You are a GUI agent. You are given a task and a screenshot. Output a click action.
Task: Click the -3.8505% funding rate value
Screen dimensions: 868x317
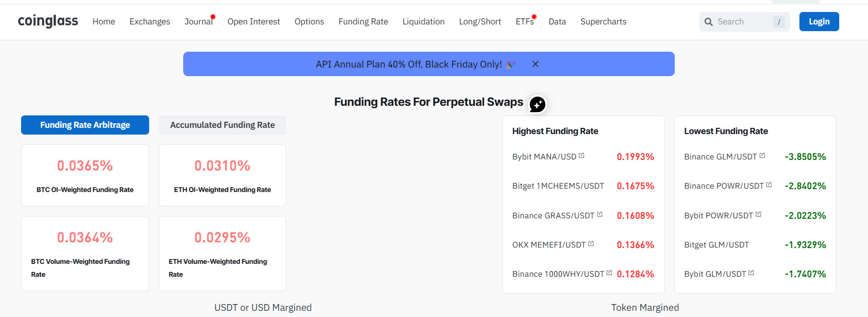point(805,157)
